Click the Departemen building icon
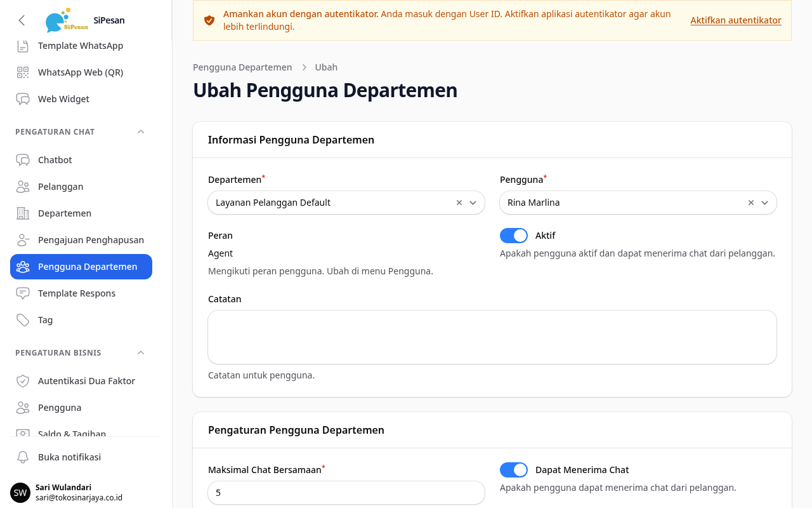Screen dimensions: 812x508 tap(23, 213)
